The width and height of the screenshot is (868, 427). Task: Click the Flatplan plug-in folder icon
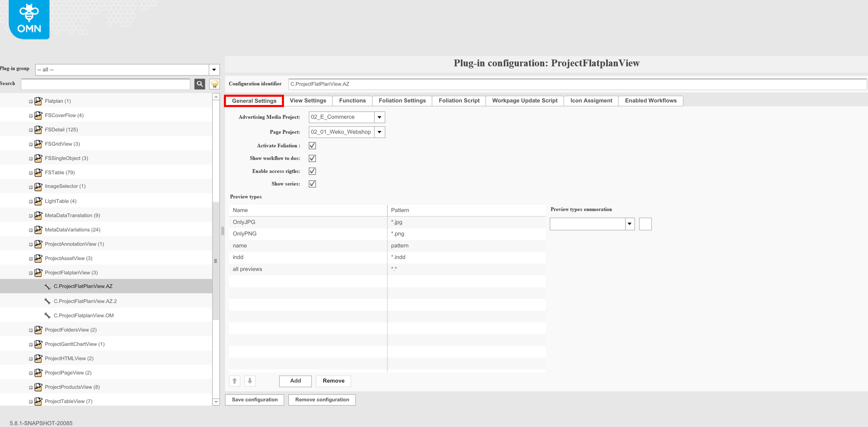tap(38, 101)
